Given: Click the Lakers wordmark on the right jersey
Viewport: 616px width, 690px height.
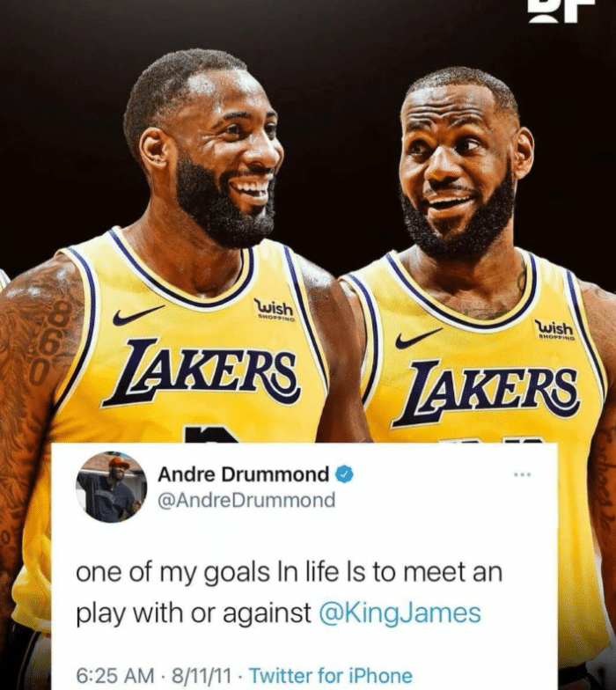Looking at the screenshot, I should [x=484, y=393].
